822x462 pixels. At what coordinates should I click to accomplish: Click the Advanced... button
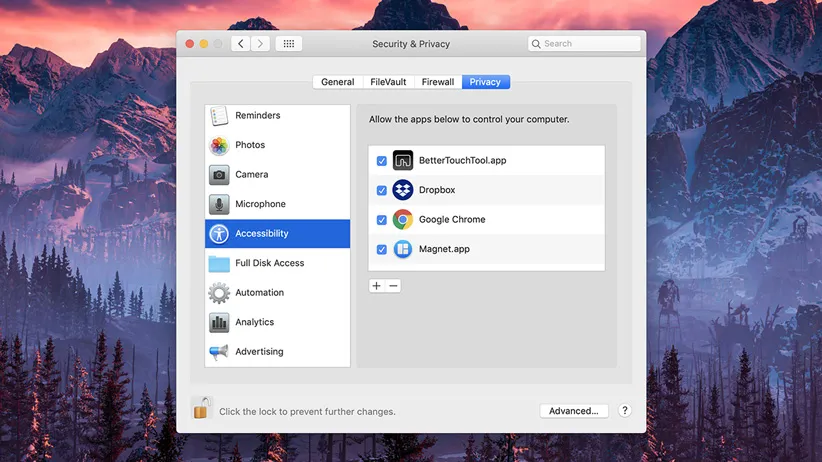(573, 411)
